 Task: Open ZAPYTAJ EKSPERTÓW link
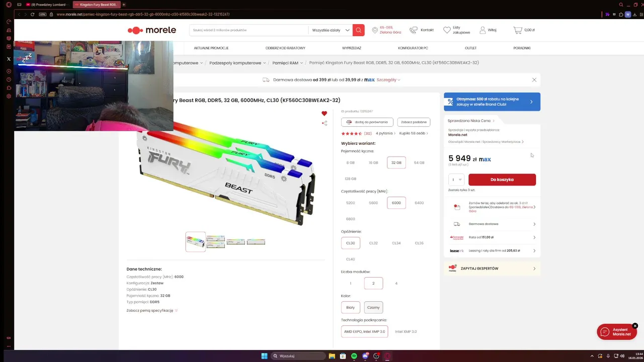492,268
